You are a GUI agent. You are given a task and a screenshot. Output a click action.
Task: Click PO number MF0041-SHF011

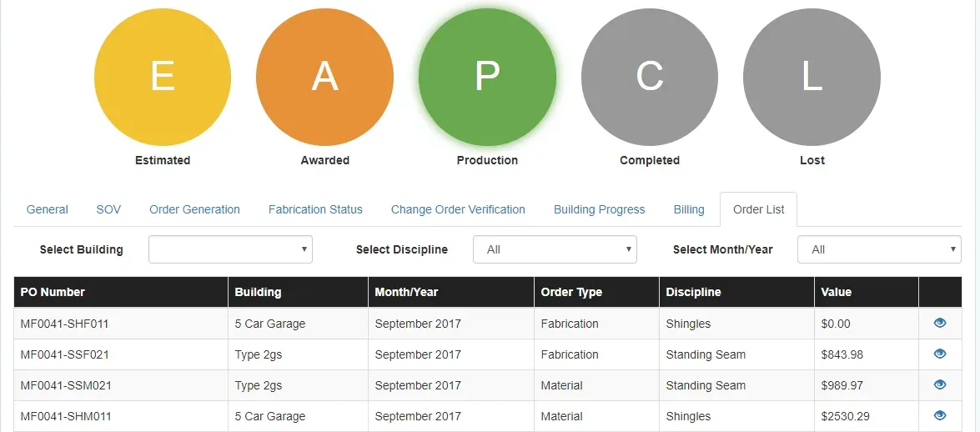click(x=64, y=324)
